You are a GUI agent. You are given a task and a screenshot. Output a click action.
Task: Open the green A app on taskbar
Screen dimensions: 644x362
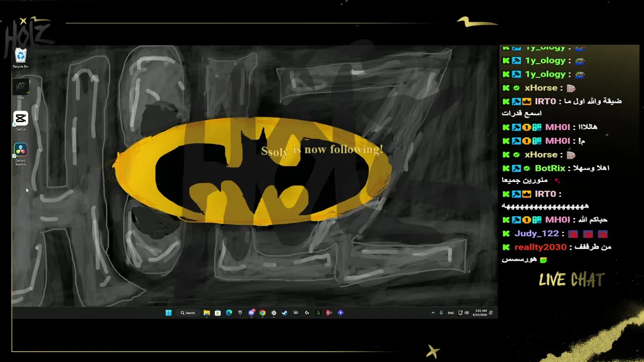tap(318, 313)
